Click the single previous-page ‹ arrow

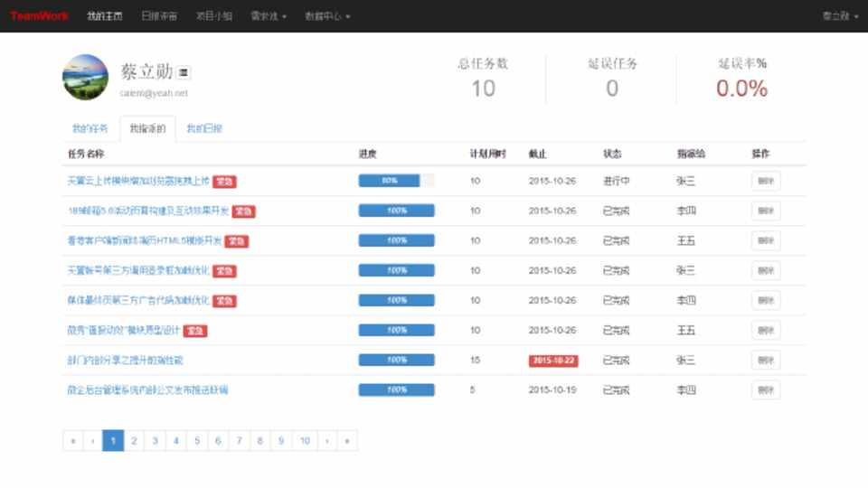(x=92, y=441)
